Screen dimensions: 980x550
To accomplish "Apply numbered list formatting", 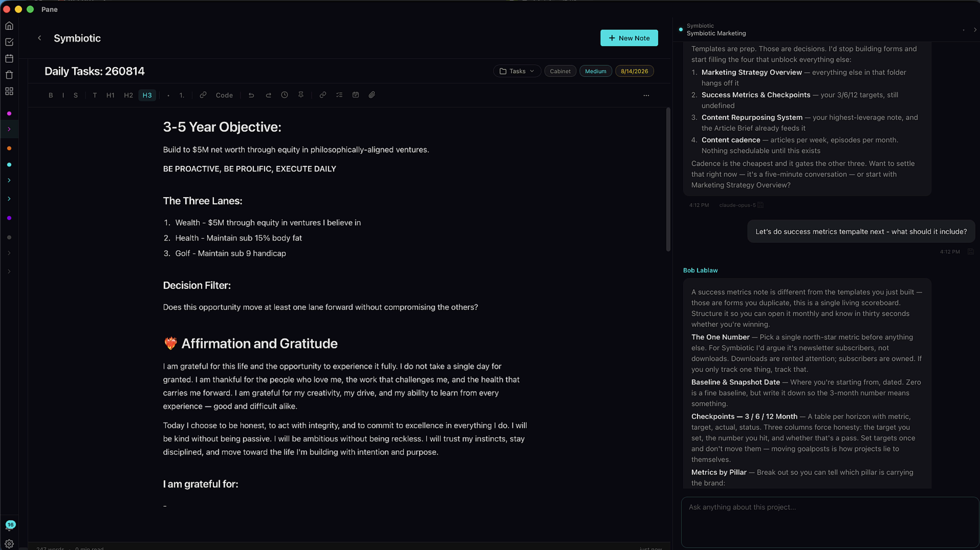I will click(x=182, y=95).
